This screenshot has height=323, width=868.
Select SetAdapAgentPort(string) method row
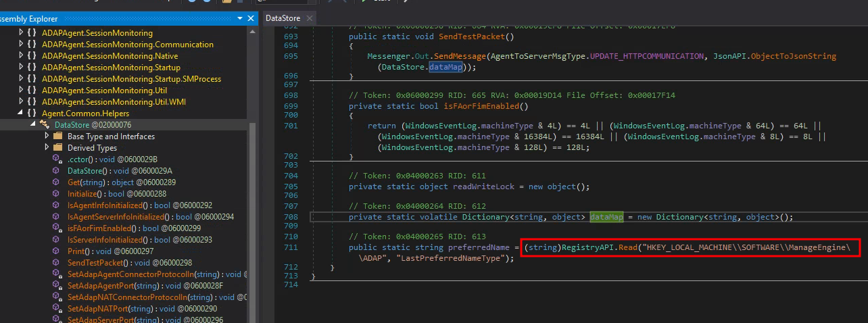[147, 285]
